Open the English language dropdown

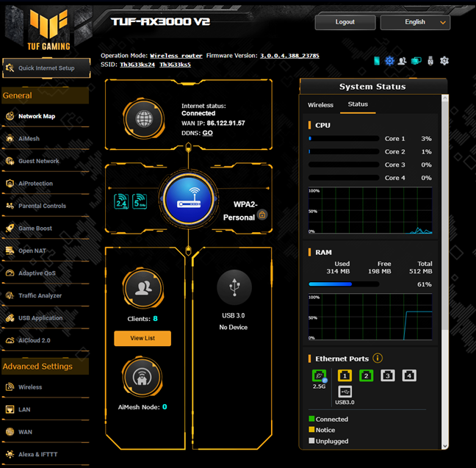pos(415,22)
